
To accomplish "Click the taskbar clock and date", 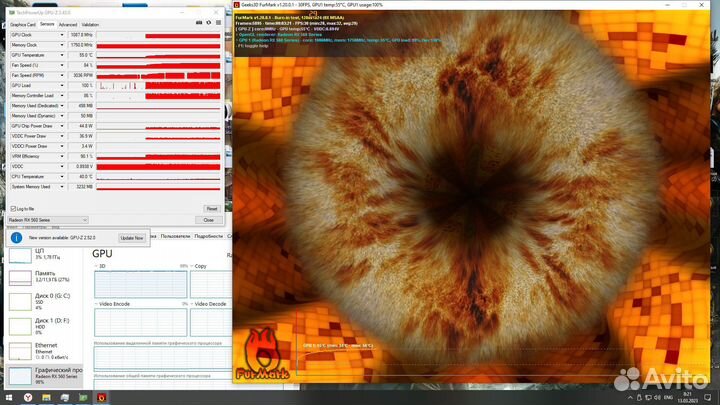I will point(687,398).
